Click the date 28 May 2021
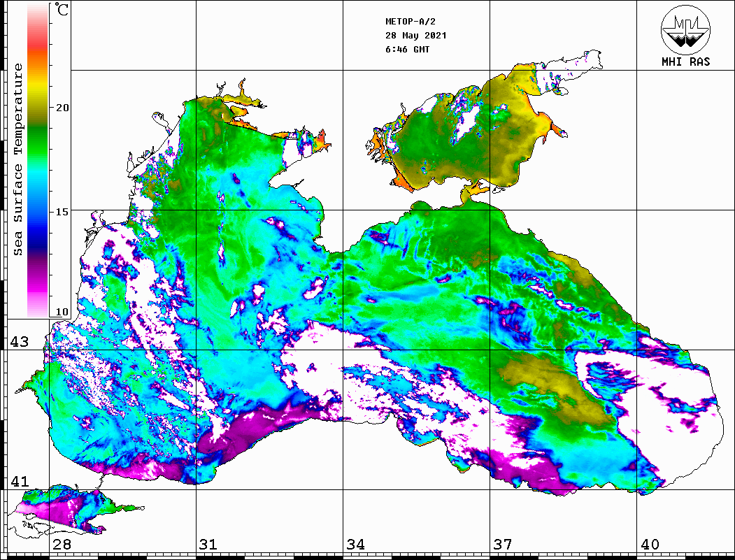Screen dimensions: 735x560 tap(416, 36)
